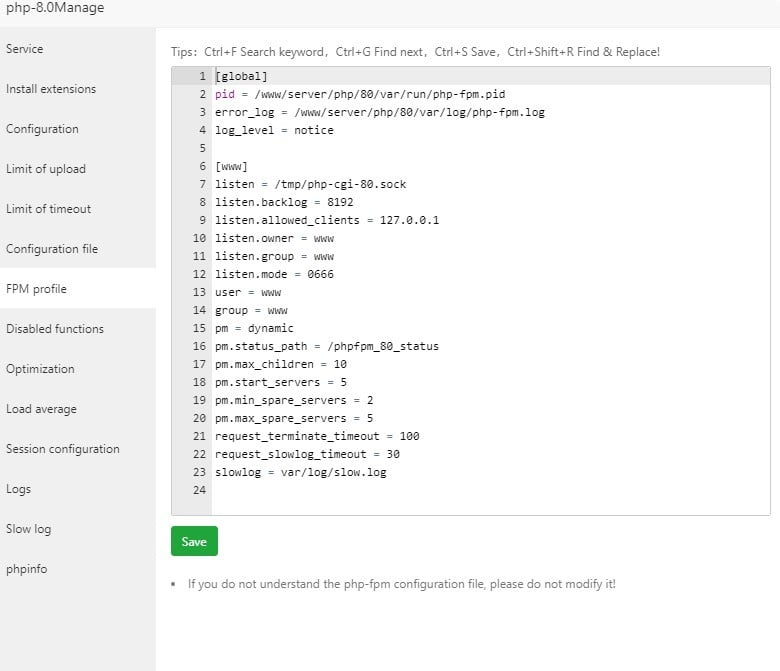Screen dimensions: 780x671
Task: Open the Disabled functions list
Action: click(x=55, y=329)
